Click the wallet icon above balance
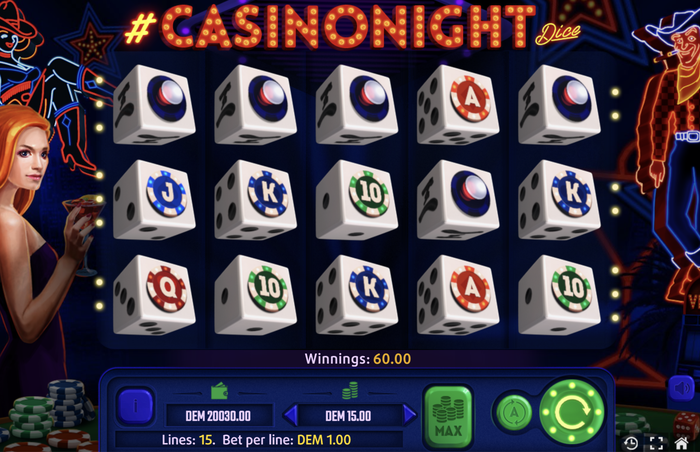Image resolution: width=700 pixels, height=452 pixels. coord(219,391)
